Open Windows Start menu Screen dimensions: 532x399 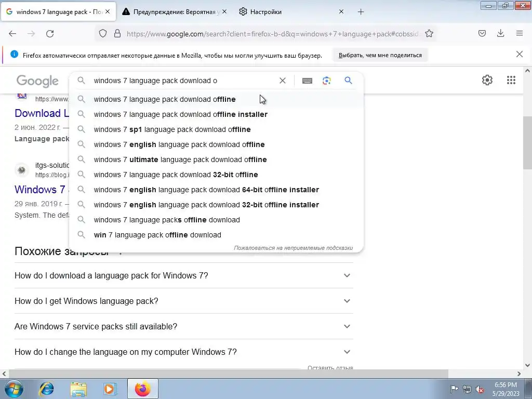tap(14, 389)
